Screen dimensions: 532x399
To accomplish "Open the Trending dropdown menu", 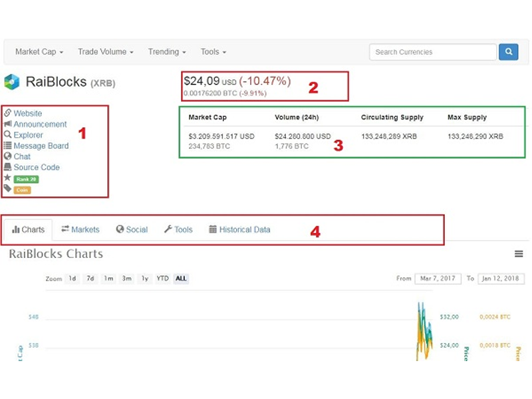I will 167,52.
